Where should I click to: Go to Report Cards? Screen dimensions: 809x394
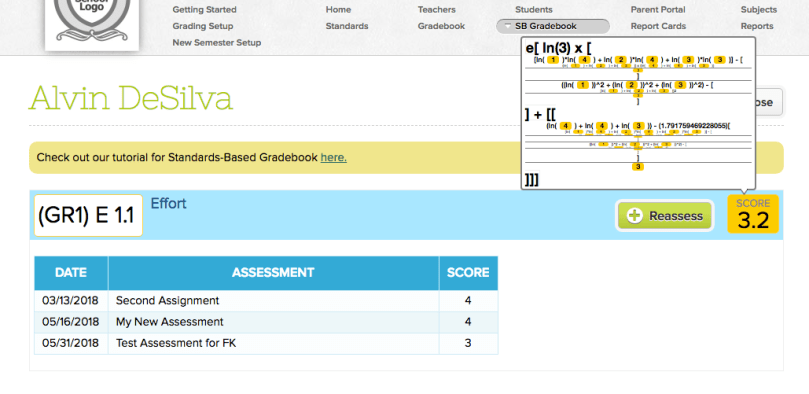(x=658, y=26)
